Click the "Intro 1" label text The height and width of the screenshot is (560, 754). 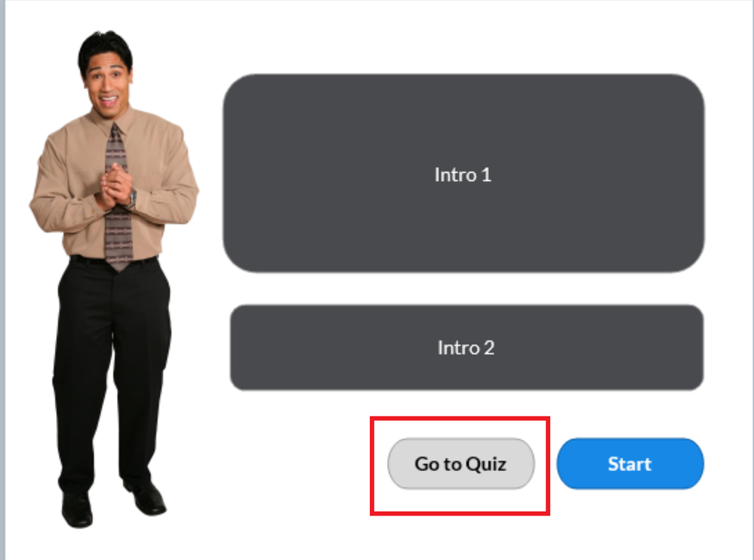(x=463, y=174)
